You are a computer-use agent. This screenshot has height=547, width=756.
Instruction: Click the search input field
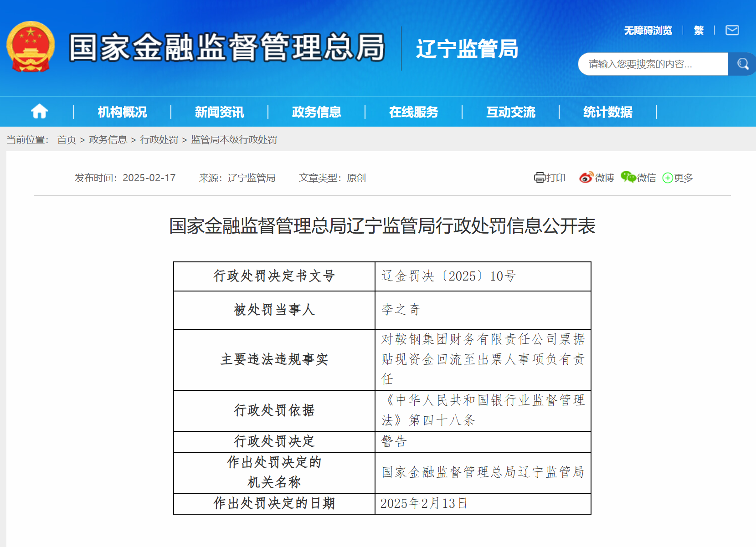click(x=652, y=64)
